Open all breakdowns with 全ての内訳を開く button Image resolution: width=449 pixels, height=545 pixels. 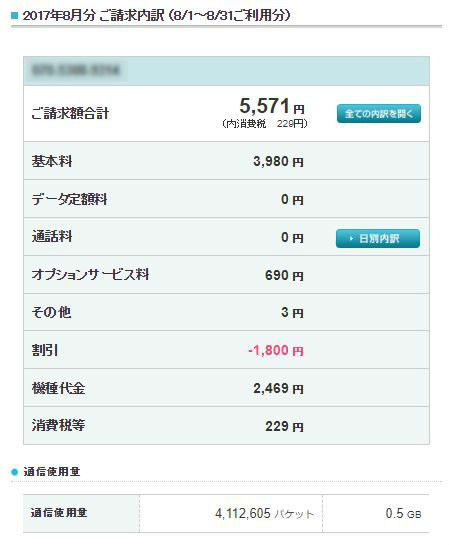click(378, 114)
